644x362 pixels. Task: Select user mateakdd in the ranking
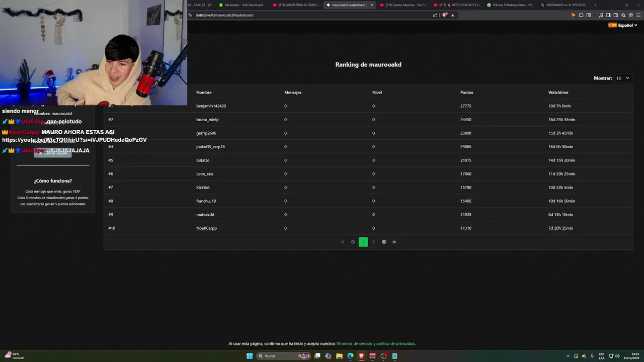pyautogui.click(x=205, y=215)
